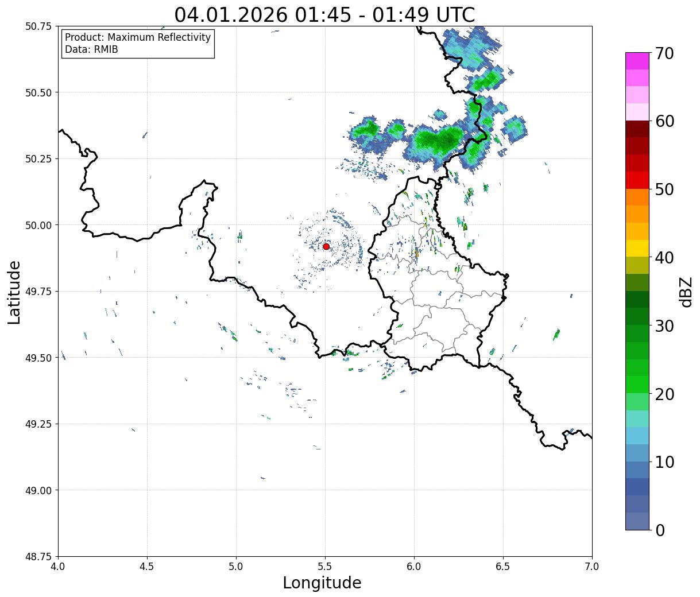Image resolution: width=700 pixels, height=597 pixels.
Task: Click the magenta top colorbar segment
Action: (x=637, y=61)
